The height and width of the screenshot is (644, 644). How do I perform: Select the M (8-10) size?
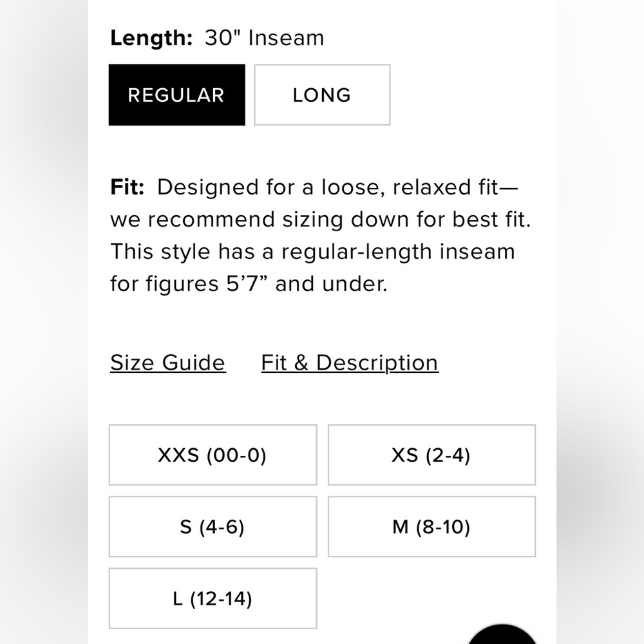click(x=431, y=527)
